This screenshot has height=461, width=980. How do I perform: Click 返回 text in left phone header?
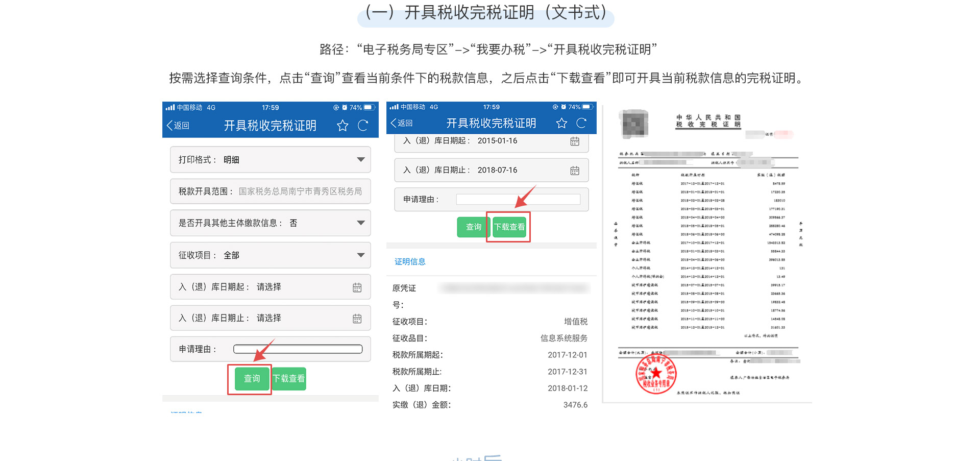click(181, 126)
